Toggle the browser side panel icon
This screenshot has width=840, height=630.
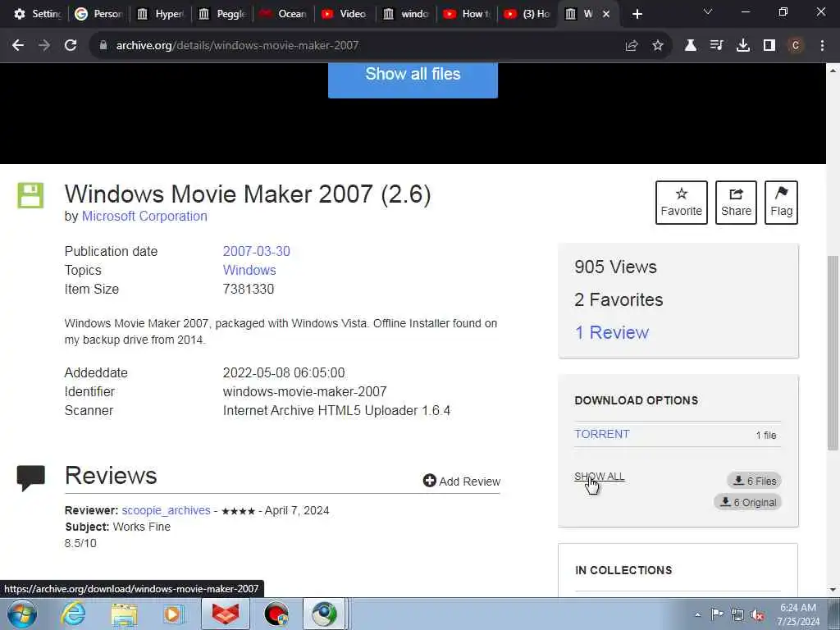coord(769,46)
